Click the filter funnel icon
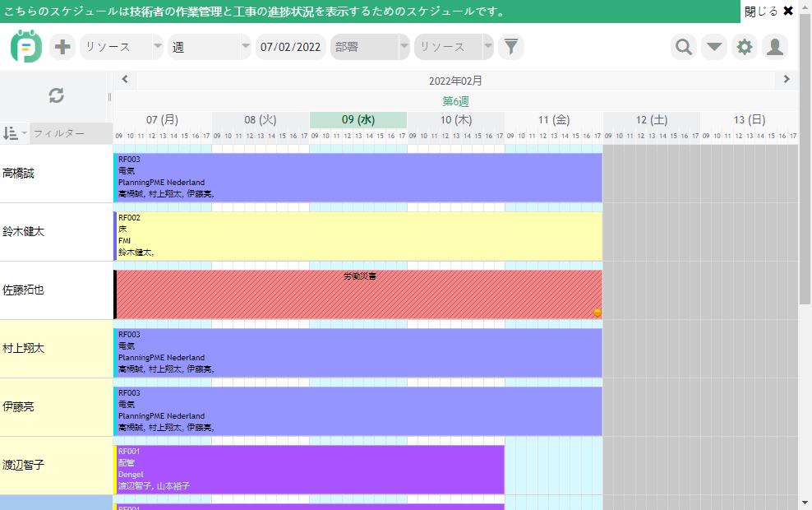This screenshot has height=510, width=812. coord(511,47)
